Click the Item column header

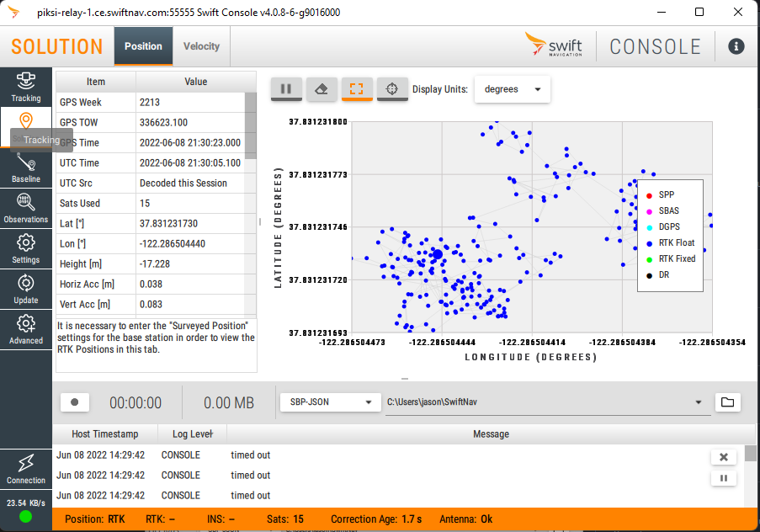coord(96,82)
